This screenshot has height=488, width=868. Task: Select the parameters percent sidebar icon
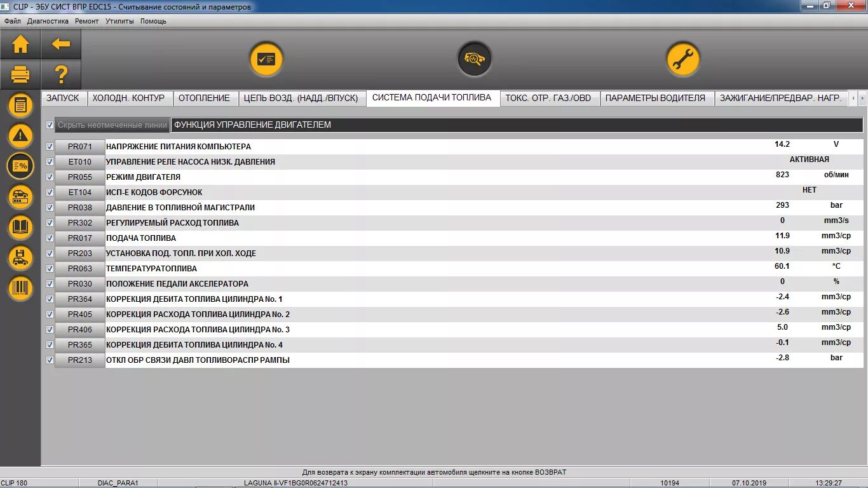[20, 166]
